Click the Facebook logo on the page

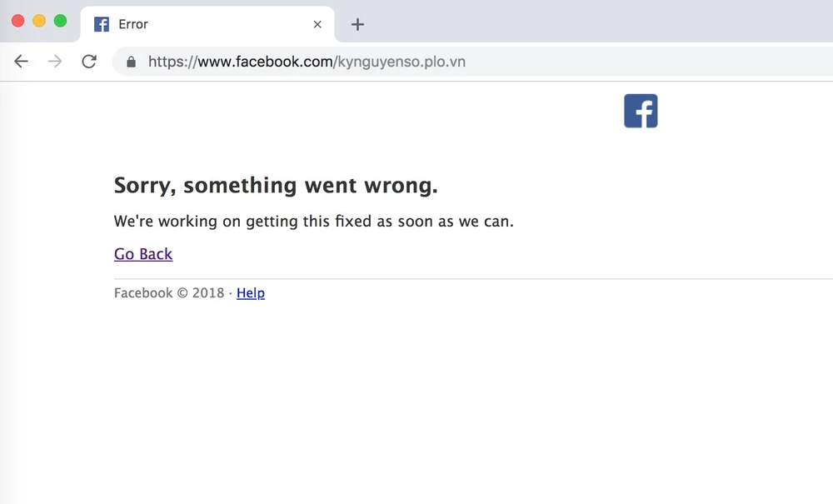click(641, 111)
